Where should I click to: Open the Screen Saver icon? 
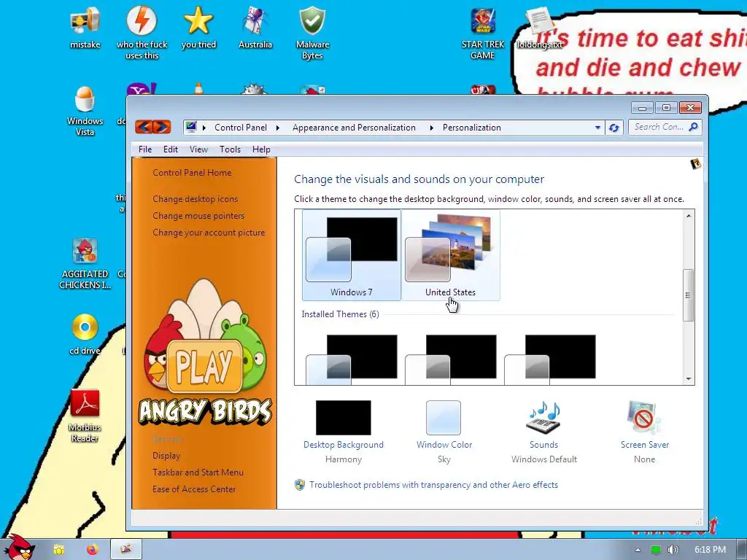[x=643, y=418]
